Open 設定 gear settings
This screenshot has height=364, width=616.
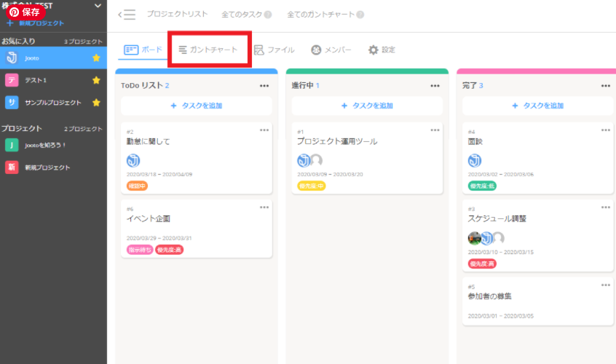click(382, 50)
